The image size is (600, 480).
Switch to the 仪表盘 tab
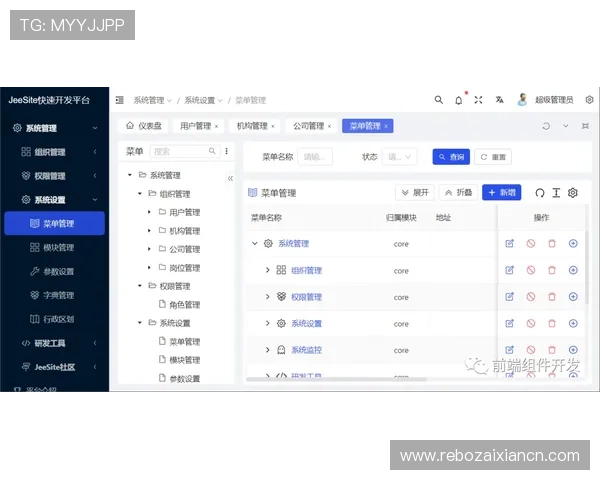144,126
